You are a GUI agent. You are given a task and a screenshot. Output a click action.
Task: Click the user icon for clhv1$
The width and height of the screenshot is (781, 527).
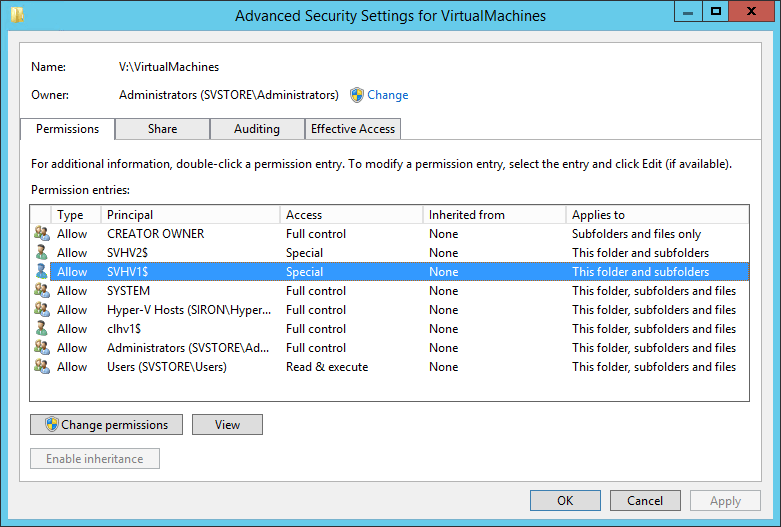pos(42,328)
